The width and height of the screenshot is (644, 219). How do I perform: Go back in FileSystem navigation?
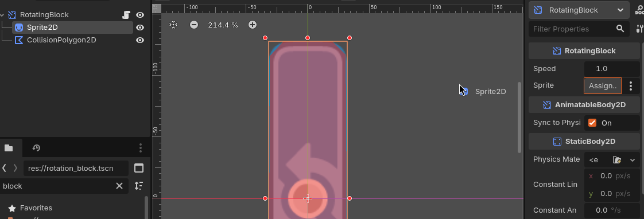pos(4,168)
